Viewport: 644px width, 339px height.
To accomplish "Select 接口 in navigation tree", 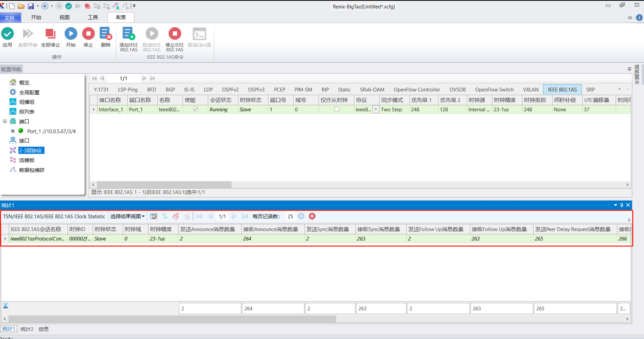I will click(24, 141).
